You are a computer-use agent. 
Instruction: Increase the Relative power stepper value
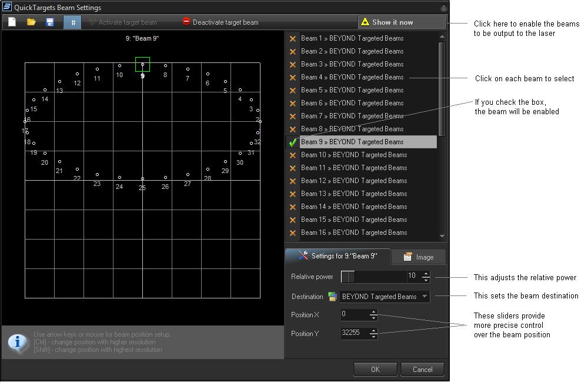click(x=426, y=274)
